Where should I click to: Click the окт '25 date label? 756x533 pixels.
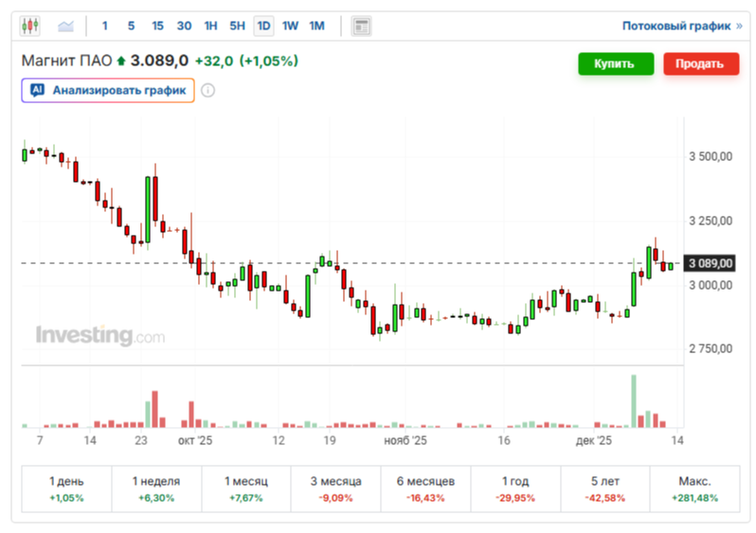click(x=195, y=440)
